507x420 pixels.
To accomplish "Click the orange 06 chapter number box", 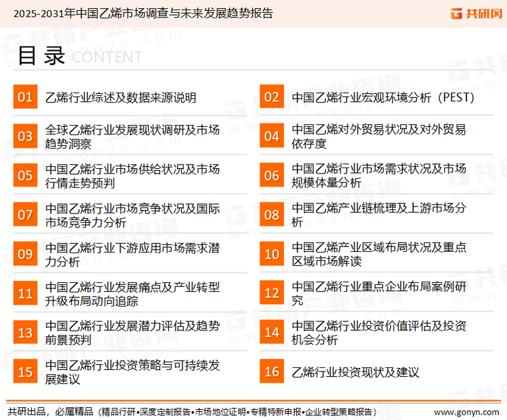I will 272,175.
